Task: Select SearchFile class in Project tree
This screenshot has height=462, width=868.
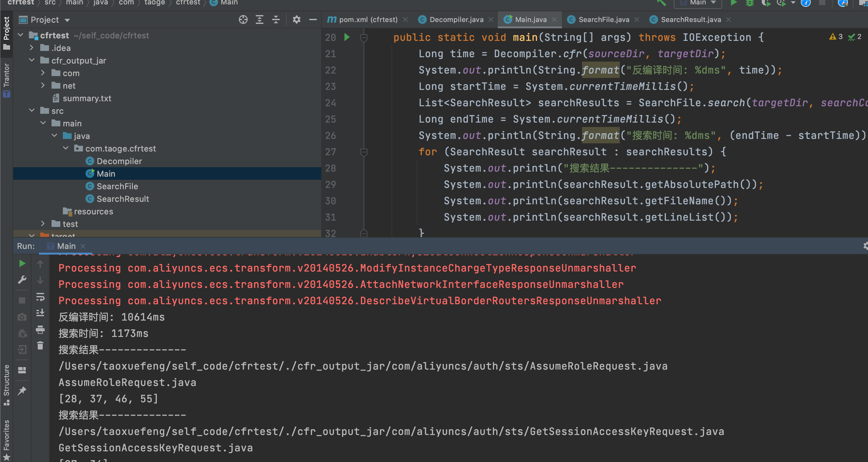Action: (117, 186)
